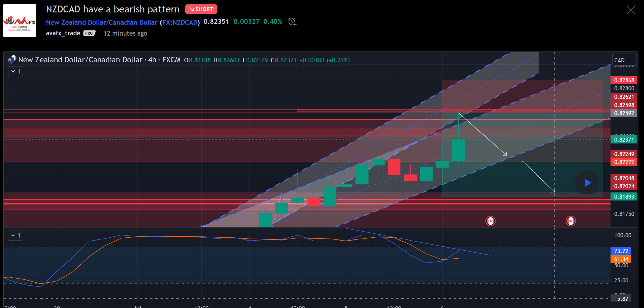Click the 0.82868 red price label
This screenshot has width=644, height=308.
[624, 80]
